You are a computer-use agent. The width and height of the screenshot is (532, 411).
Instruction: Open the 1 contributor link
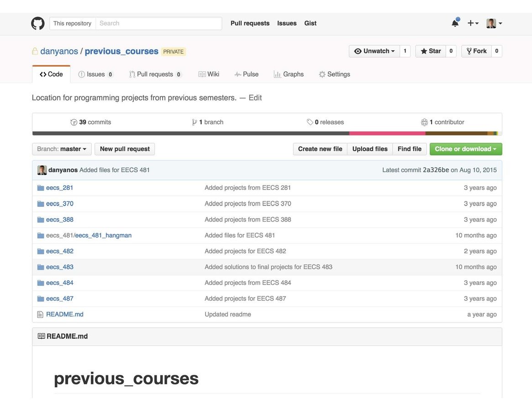(x=442, y=122)
